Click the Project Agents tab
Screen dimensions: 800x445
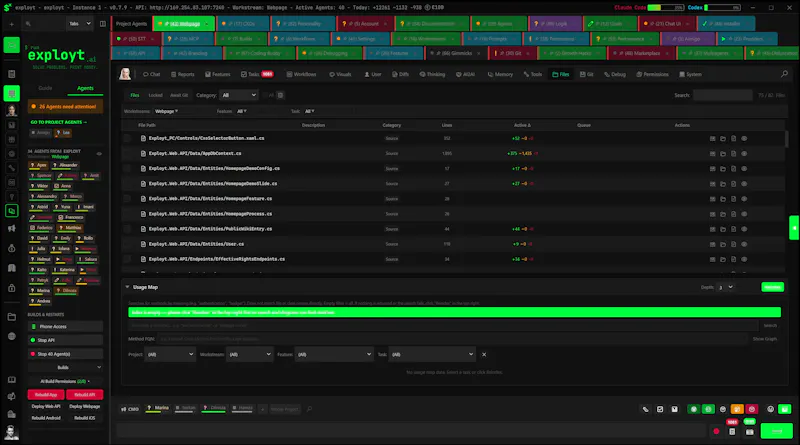(x=131, y=24)
